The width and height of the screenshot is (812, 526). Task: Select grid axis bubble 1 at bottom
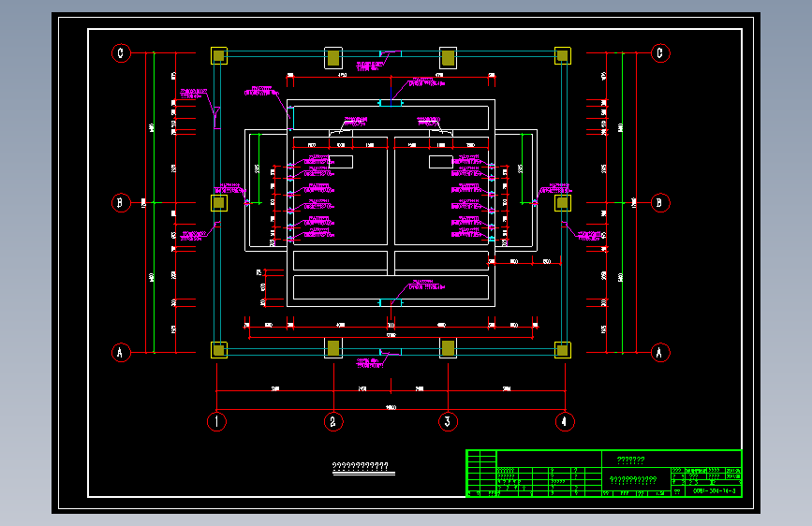216,421
